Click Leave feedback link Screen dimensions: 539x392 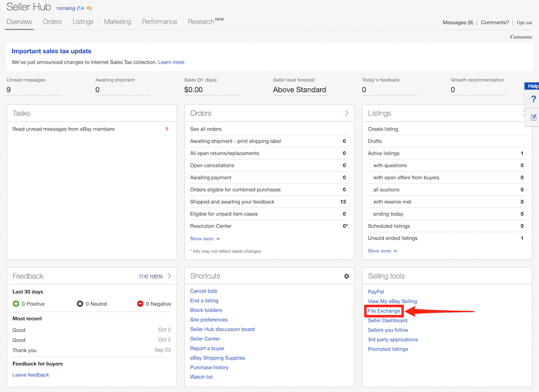point(31,375)
